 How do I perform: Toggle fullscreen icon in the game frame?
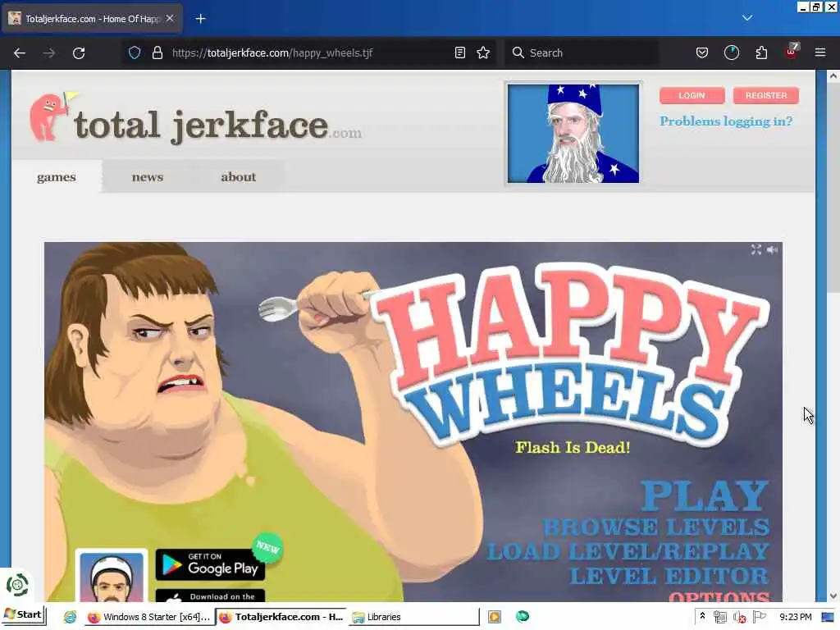click(756, 249)
